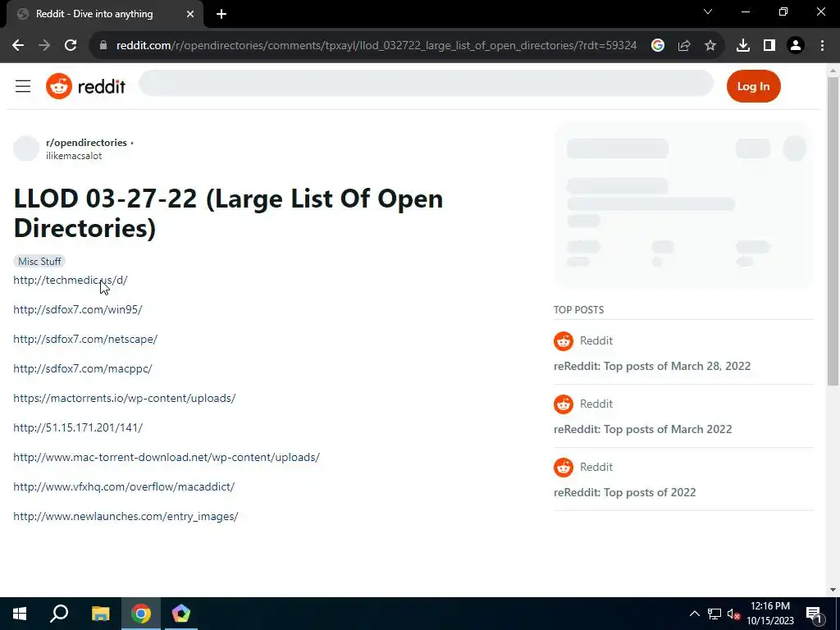Click the Misc Stuff flair tag

pos(39,262)
